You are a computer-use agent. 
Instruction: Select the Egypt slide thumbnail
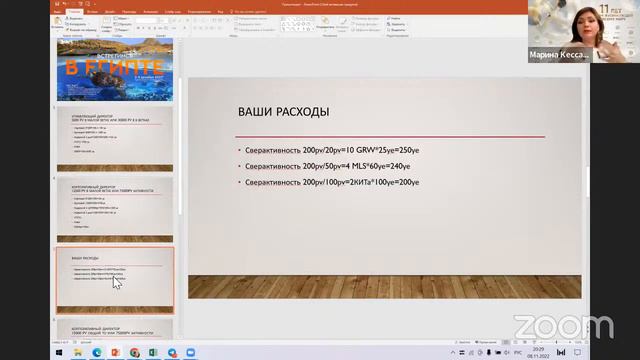pyautogui.click(x=115, y=69)
